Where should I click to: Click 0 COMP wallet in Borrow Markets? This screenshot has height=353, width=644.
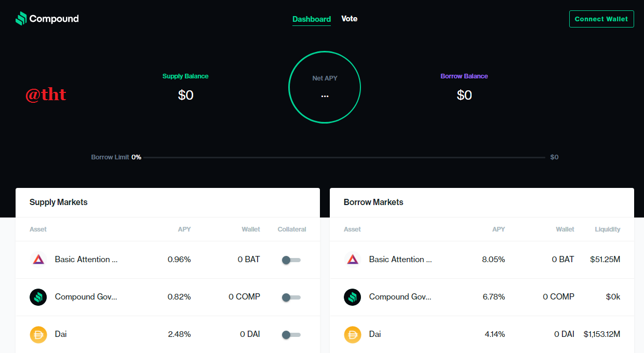(x=558, y=297)
